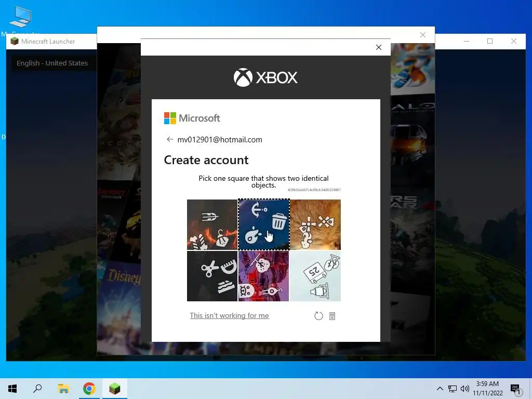Viewport: 532px width, 399px height.
Task: Pick the purple-red captcha square with ladybug
Action: pyautogui.click(x=263, y=276)
